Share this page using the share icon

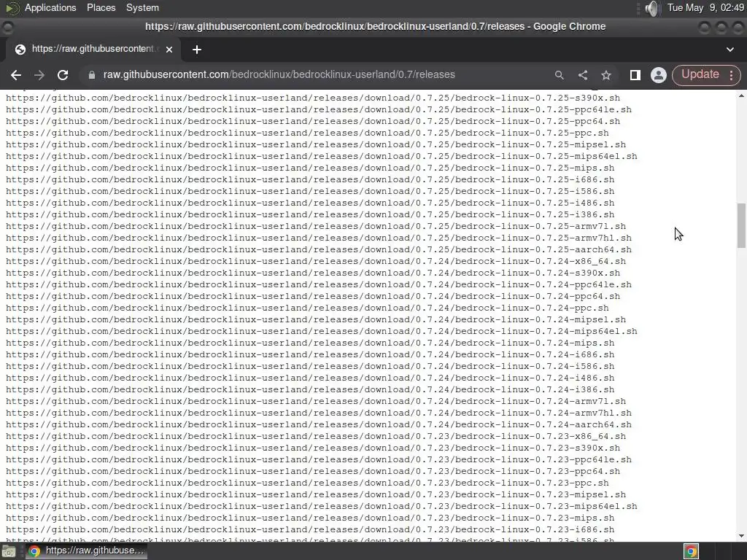pos(583,75)
